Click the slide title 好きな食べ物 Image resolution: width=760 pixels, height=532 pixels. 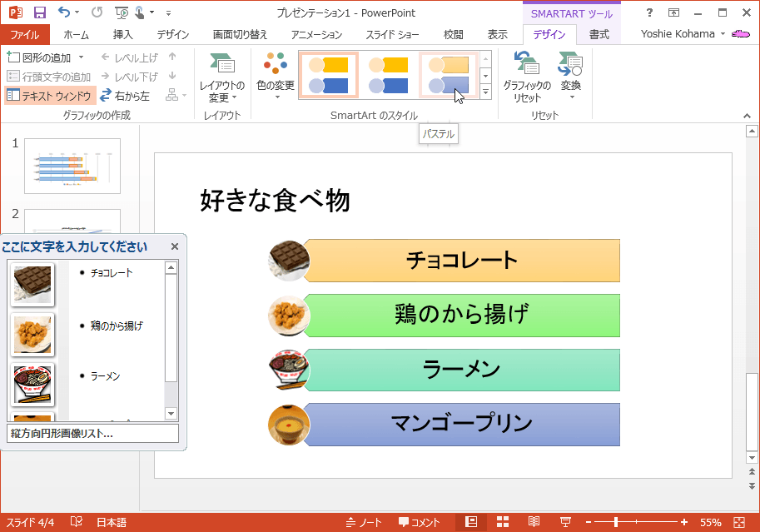pyautogui.click(x=275, y=201)
